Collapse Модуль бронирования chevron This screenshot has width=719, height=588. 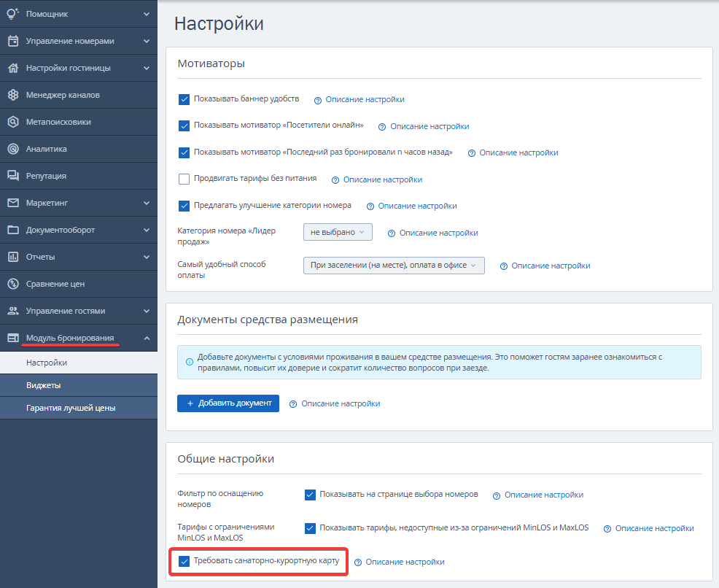pos(147,338)
